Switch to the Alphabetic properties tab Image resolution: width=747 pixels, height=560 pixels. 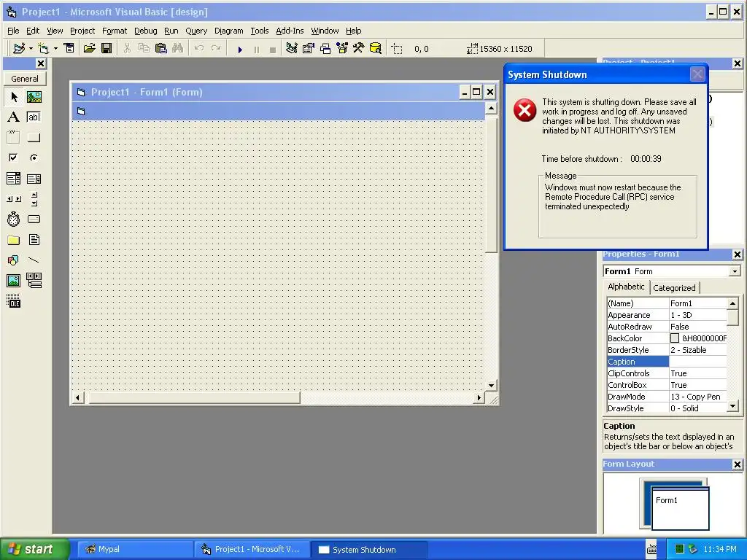pos(626,287)
